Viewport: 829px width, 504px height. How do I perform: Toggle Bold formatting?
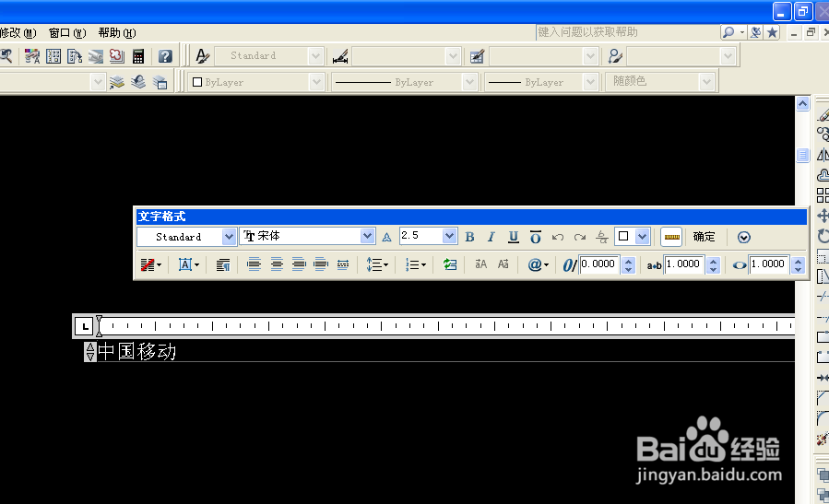(469, 237)
